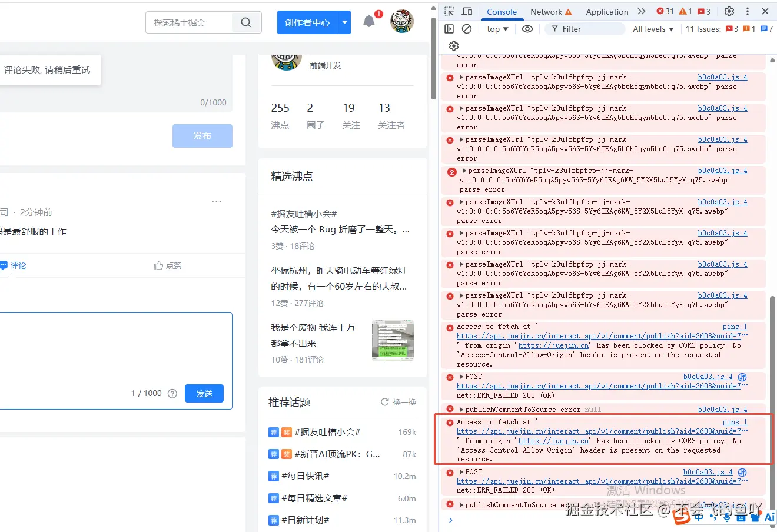Open the top JavaScript context dropdown
777x532 pixels.
(497, 29)
